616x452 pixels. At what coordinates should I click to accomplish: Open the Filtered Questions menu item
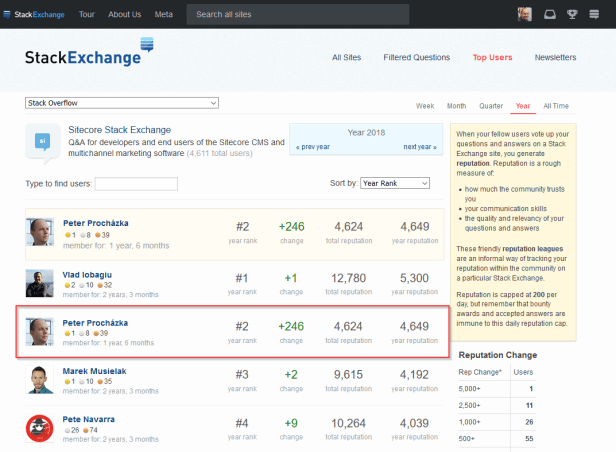[x=416, y=58]
